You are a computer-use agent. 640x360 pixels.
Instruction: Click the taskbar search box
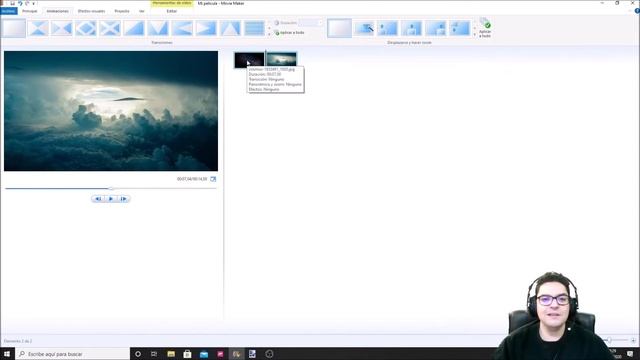(x=72, y=354)
